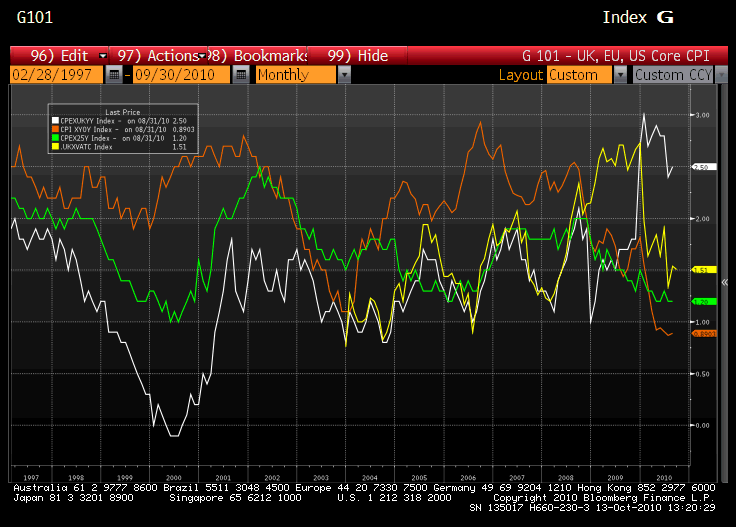The image size is (736, 527).
Task: Click the 2.00 y-axis label
Action: [x=702, y=219]
